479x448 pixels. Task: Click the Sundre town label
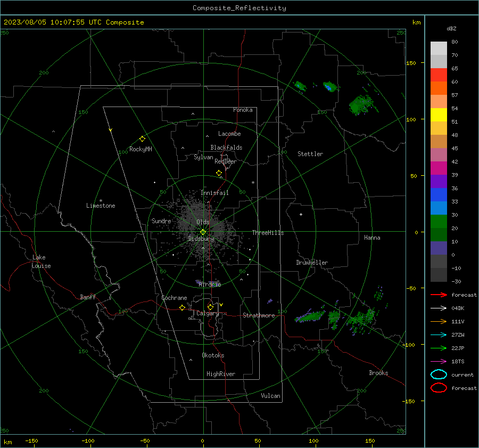[x=161, y=221]
